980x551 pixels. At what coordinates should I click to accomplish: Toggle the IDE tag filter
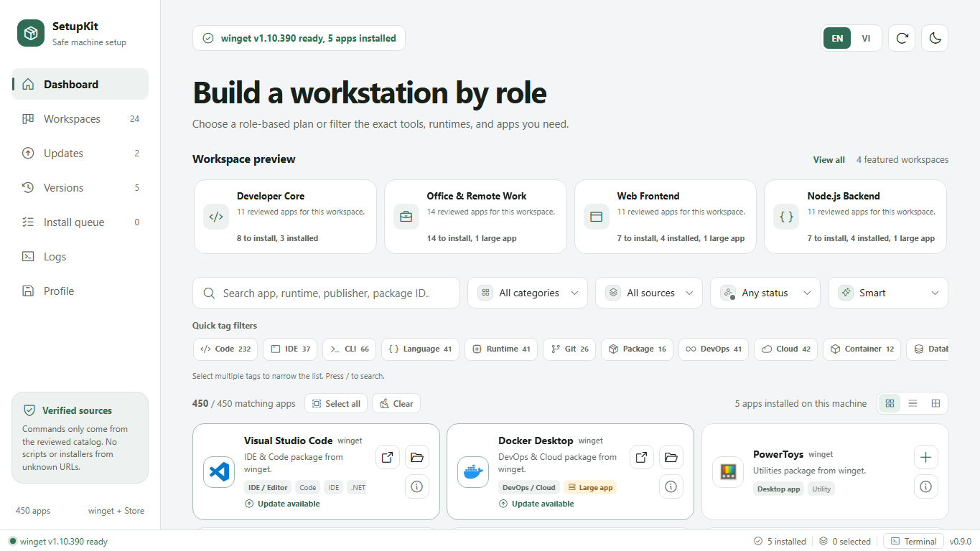point(290,349)
